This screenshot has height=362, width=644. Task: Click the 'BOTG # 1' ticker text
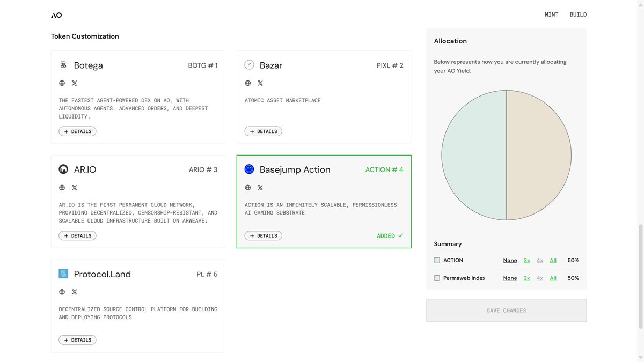point(203,65)
